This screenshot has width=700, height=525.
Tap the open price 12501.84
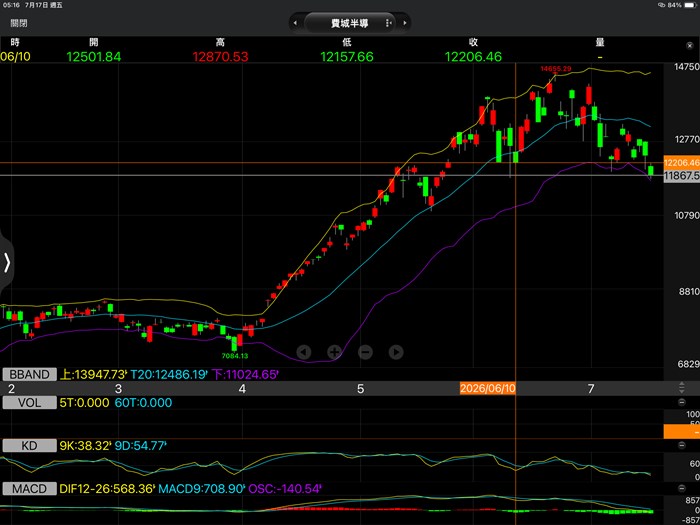[93, 57]
